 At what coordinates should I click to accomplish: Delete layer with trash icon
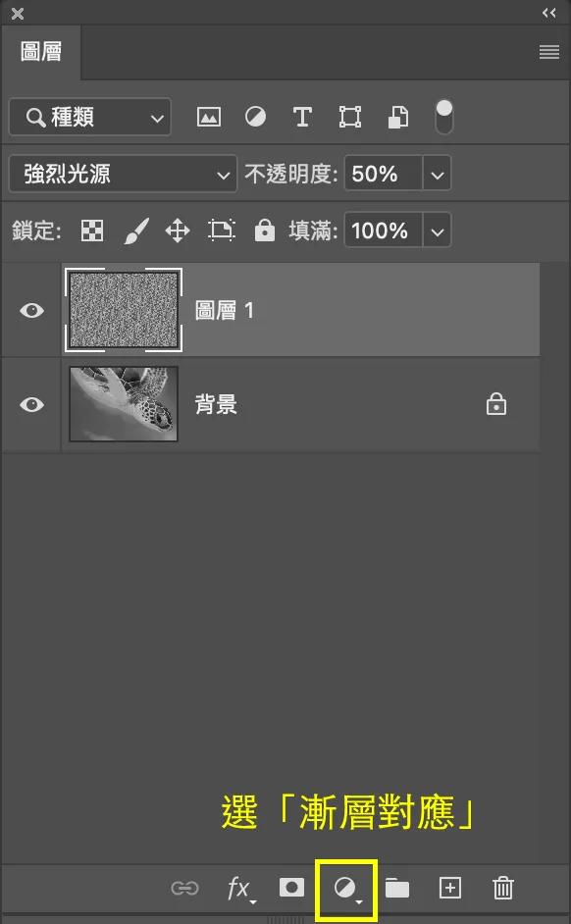(x=502, y=888)
